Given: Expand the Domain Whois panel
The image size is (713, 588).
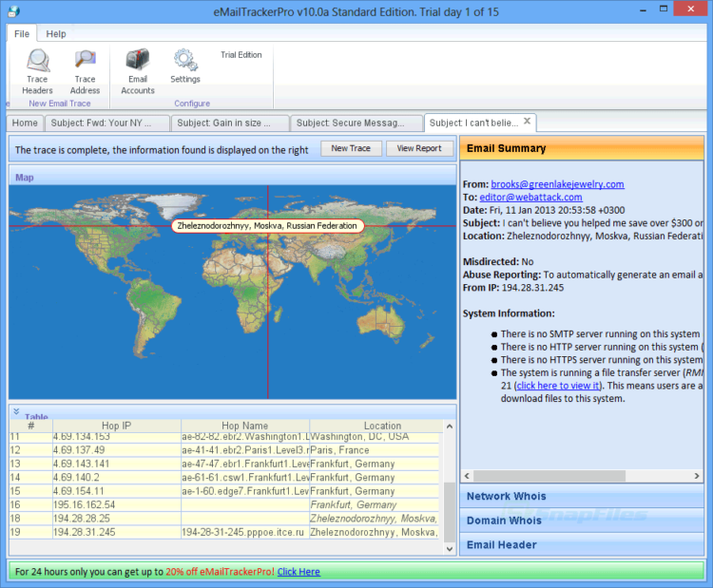Looking at the screenshot, I should [x=582, y=521].
